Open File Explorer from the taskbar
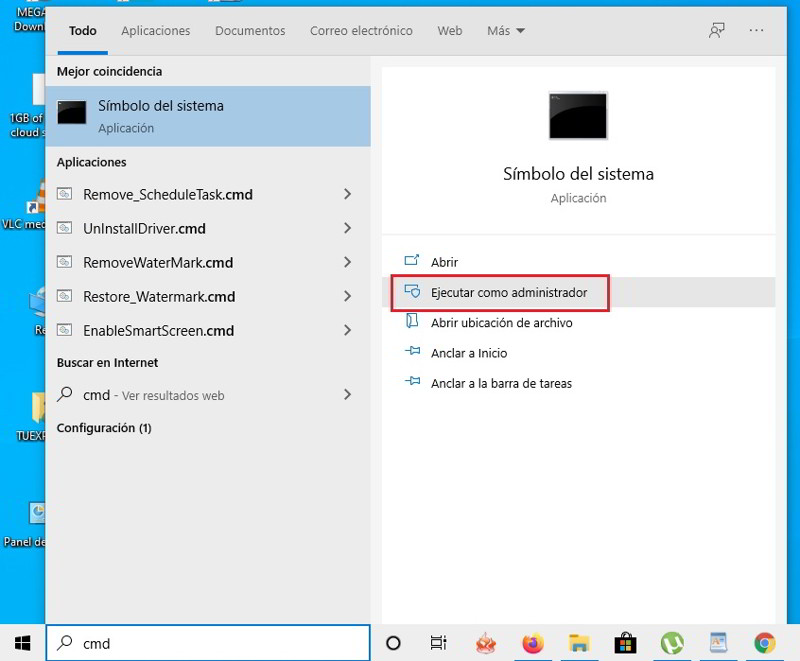 (578, 643)
